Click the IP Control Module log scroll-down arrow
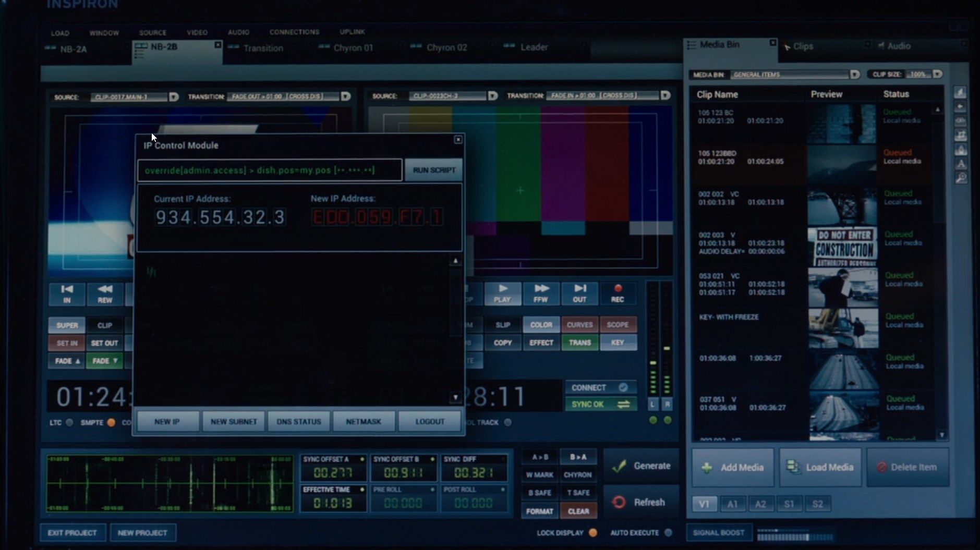 point(455,398)
